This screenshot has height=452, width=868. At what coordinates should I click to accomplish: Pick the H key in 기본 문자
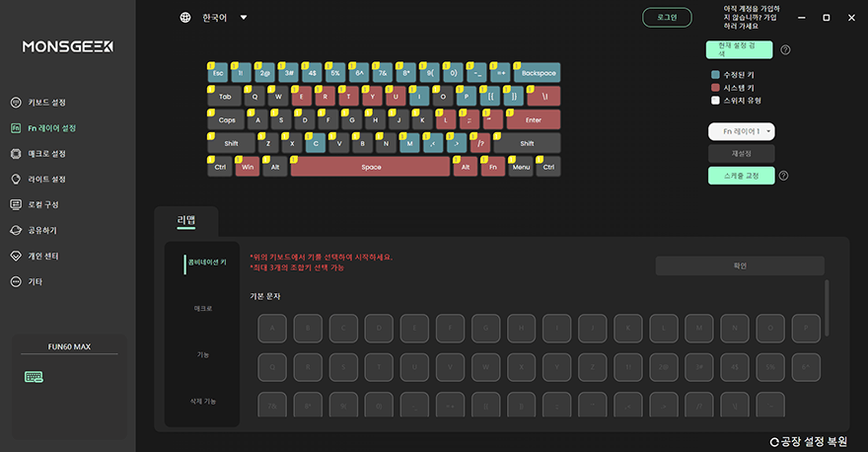click(521, 329)
